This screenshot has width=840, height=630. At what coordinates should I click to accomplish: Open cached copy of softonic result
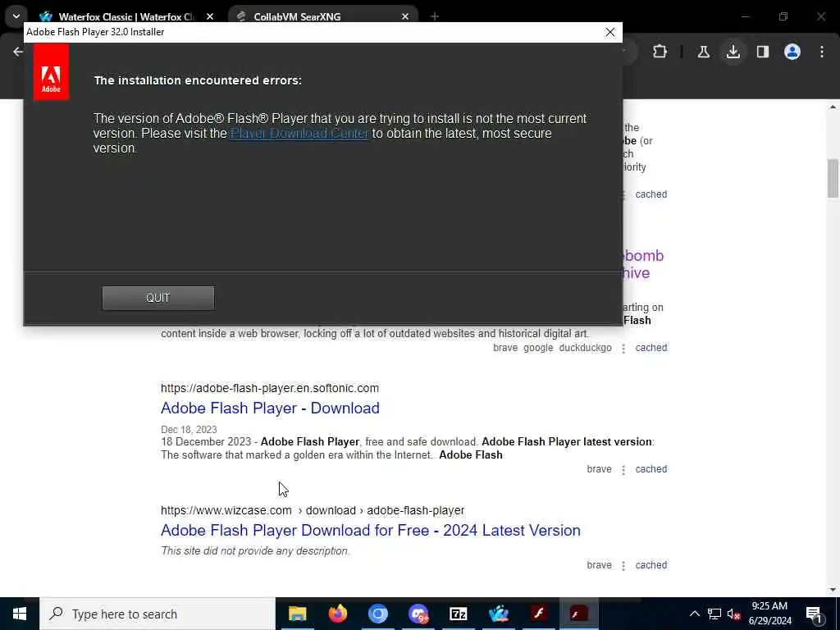click(651, 469)
